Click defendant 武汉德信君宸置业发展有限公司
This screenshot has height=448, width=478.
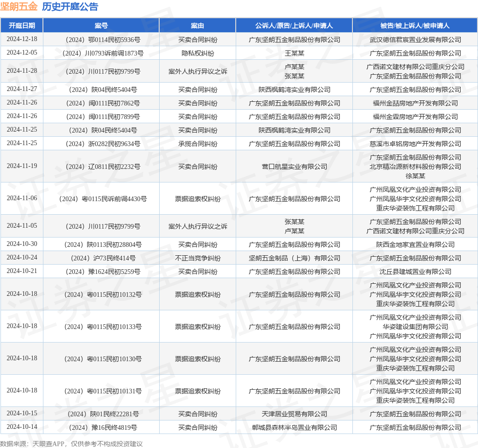coord(415,40)
